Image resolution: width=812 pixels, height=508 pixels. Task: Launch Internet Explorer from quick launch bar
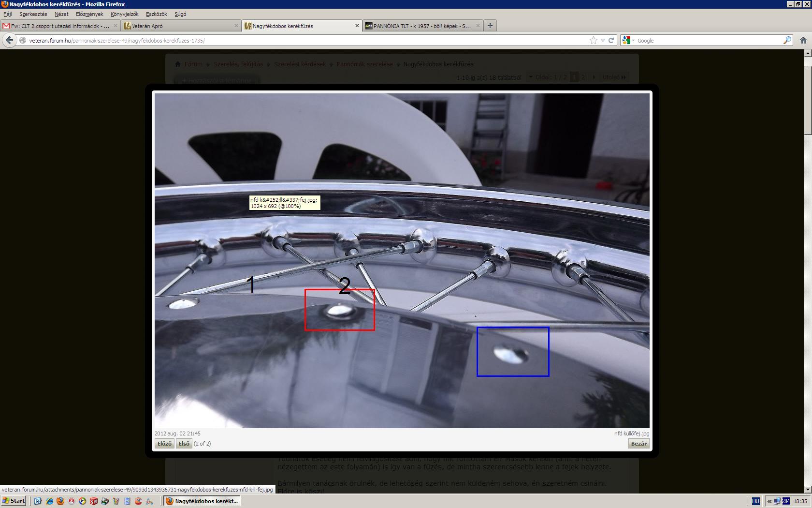49,501
